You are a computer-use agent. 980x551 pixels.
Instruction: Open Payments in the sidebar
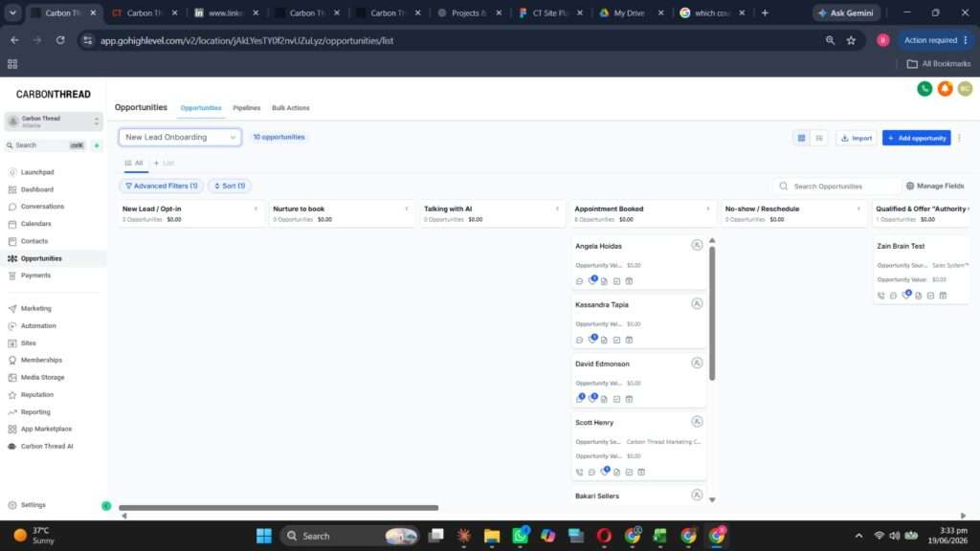coord(35,275)
